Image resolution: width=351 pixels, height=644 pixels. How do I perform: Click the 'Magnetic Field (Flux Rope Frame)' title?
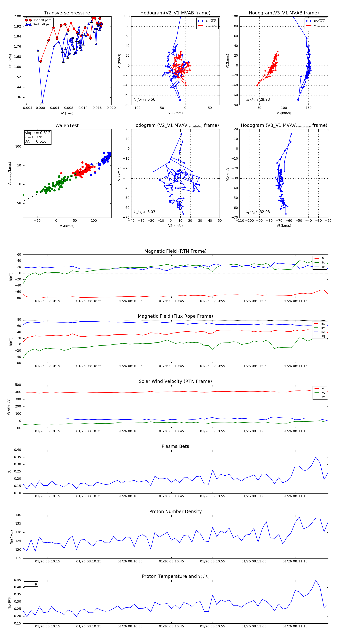click(x=175, y=316)
